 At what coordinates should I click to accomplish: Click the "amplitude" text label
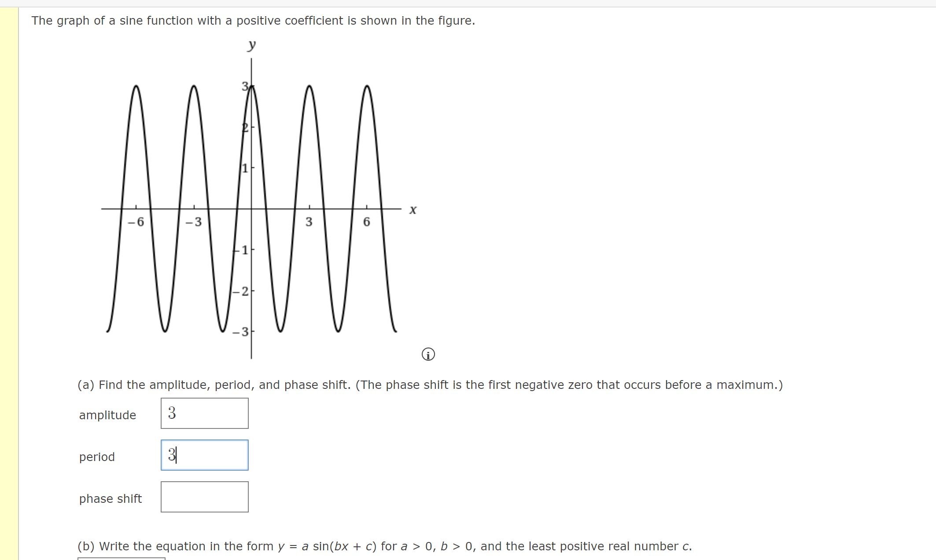pos(107,414)
